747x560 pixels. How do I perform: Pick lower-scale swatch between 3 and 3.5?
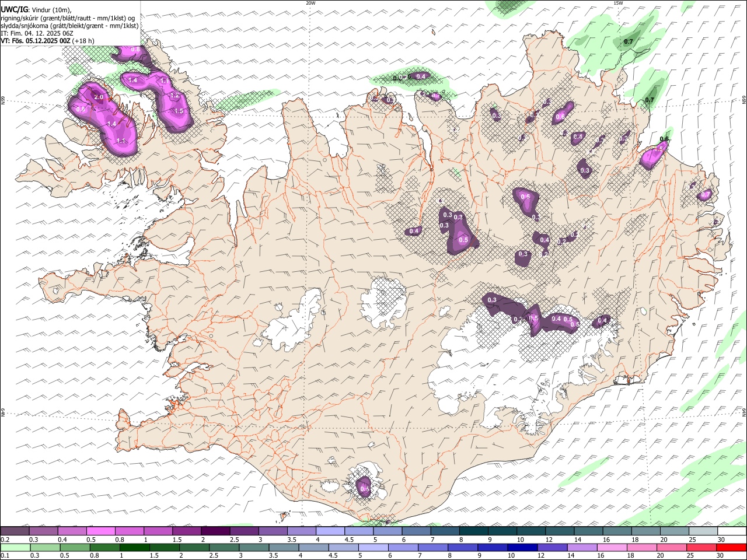tap(253, 547)
